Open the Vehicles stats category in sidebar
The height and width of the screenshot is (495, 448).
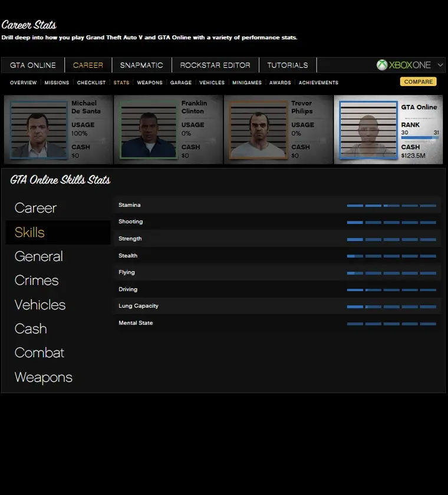[40, 305]
